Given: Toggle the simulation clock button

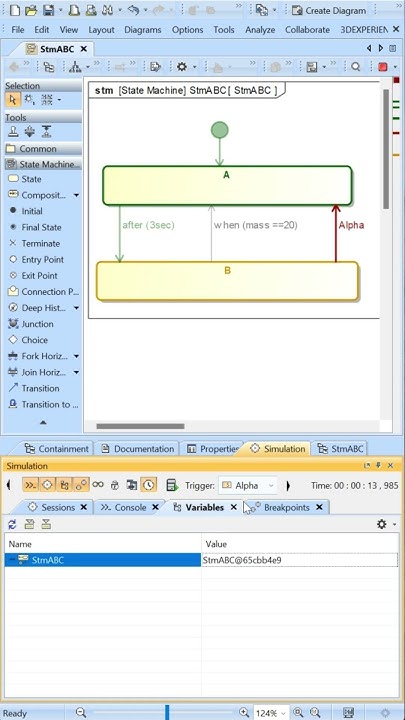Looking at the screenshot, I should click(x=148, y=485).
